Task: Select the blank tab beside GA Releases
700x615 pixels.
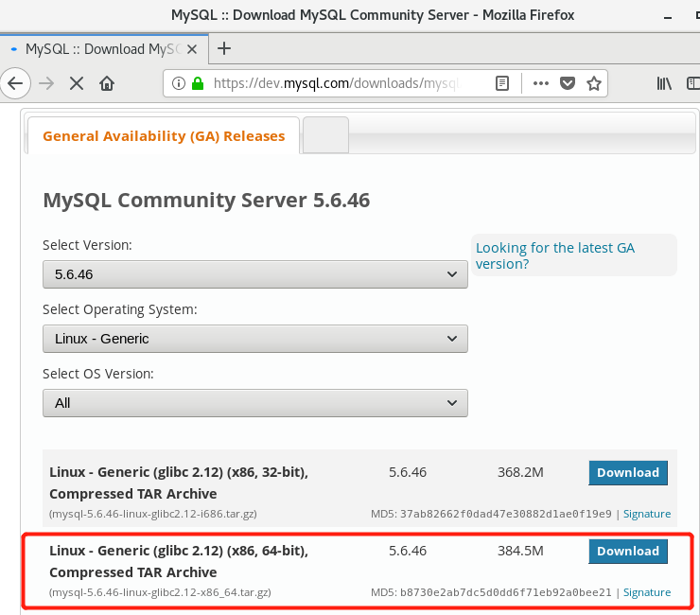Action: click(x=325, y=135)
